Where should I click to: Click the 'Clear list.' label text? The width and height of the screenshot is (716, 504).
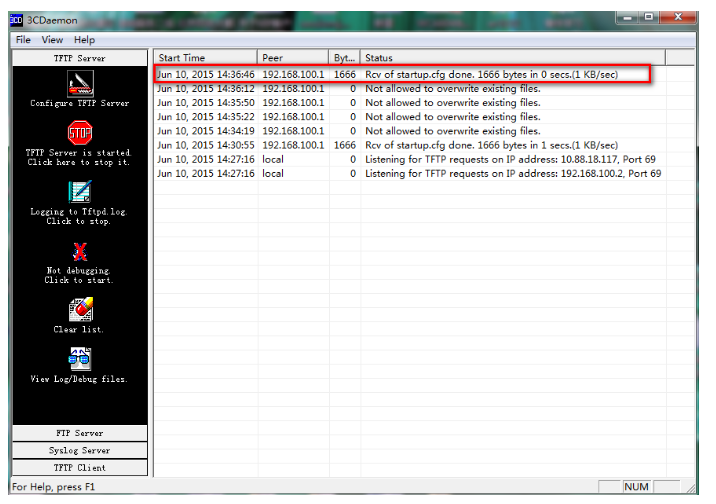click(79, 329)
